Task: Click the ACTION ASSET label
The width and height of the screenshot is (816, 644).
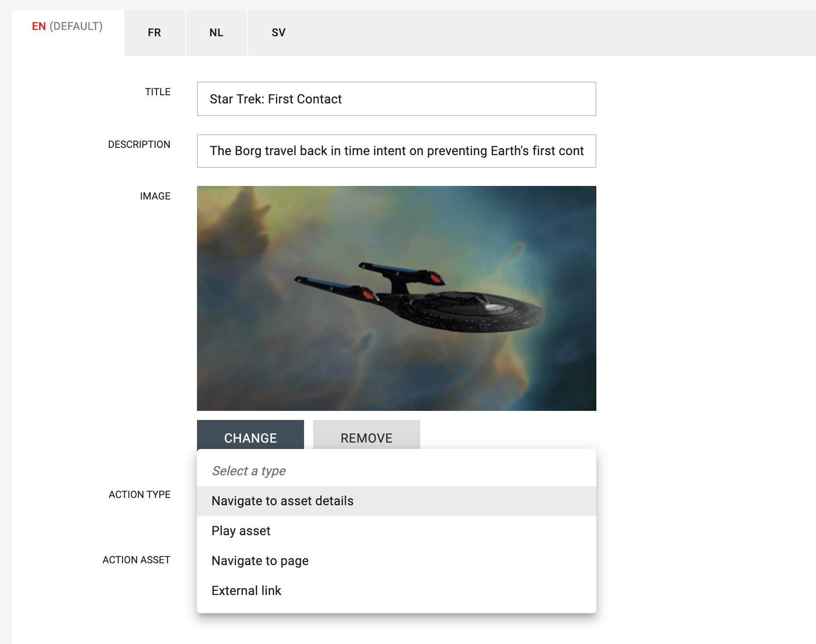Action: pyautogui.click(x=136, y=560)
